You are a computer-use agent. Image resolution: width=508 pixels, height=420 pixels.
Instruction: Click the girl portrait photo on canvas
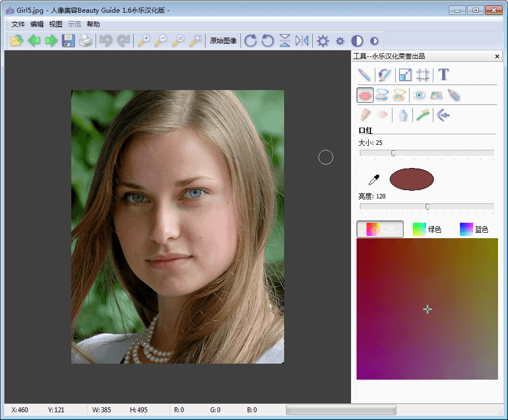point(177,227)
